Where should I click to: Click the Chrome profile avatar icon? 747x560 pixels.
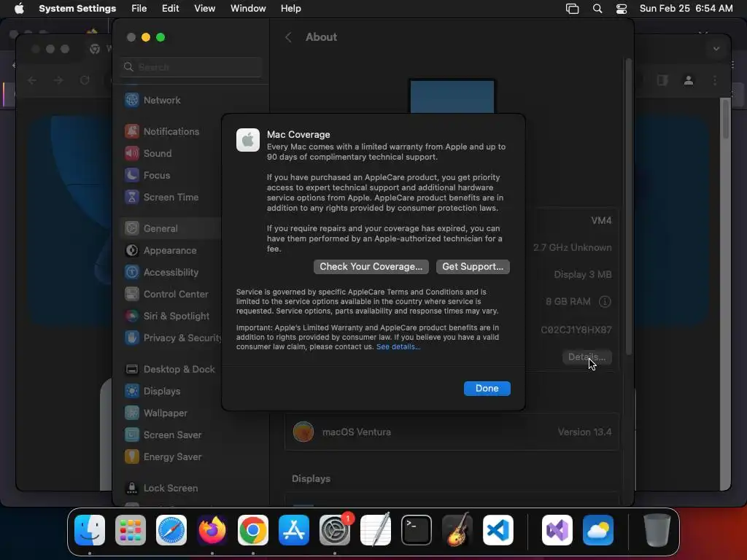(x=689, y=80)
